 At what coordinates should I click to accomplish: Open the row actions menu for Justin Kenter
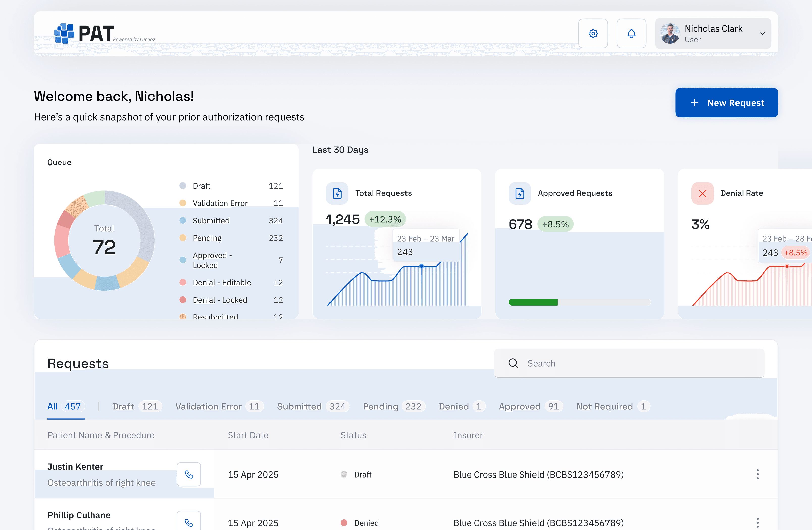(x=758, y=474)
